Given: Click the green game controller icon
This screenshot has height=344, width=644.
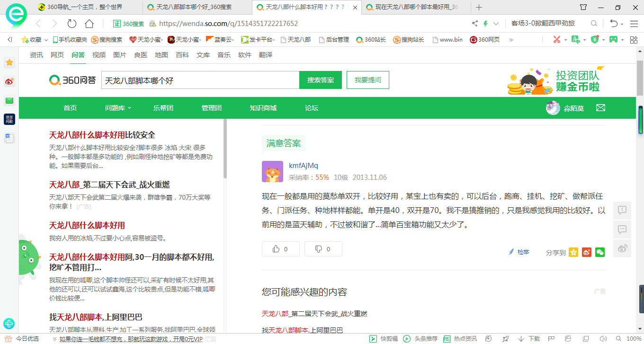Looking at the screenshot, I should point(613,40).
